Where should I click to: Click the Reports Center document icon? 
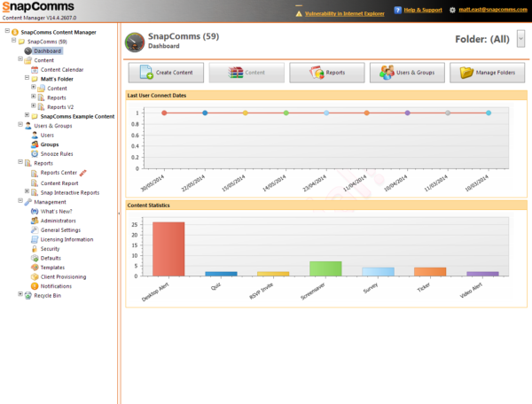point(35,173)
